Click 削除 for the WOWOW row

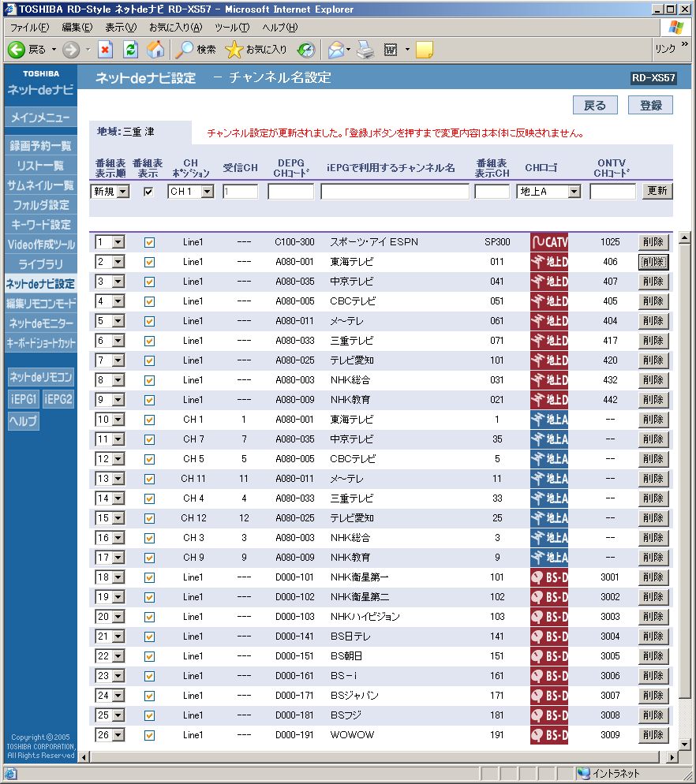653,735
